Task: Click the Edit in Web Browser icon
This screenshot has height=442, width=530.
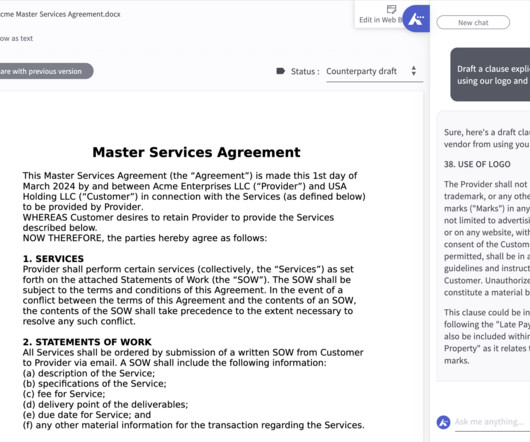Action: (391, 9)
